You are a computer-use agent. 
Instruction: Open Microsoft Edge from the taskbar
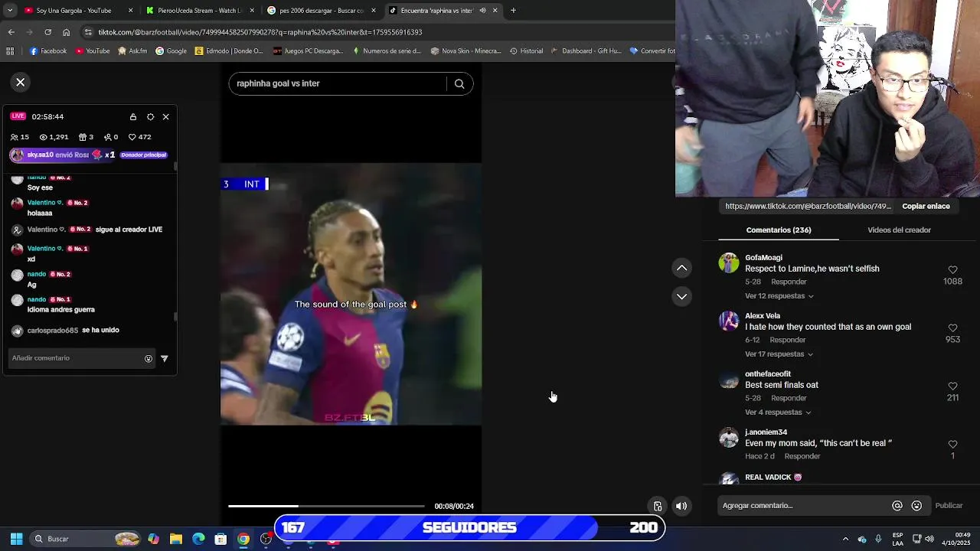click(198, 539)
